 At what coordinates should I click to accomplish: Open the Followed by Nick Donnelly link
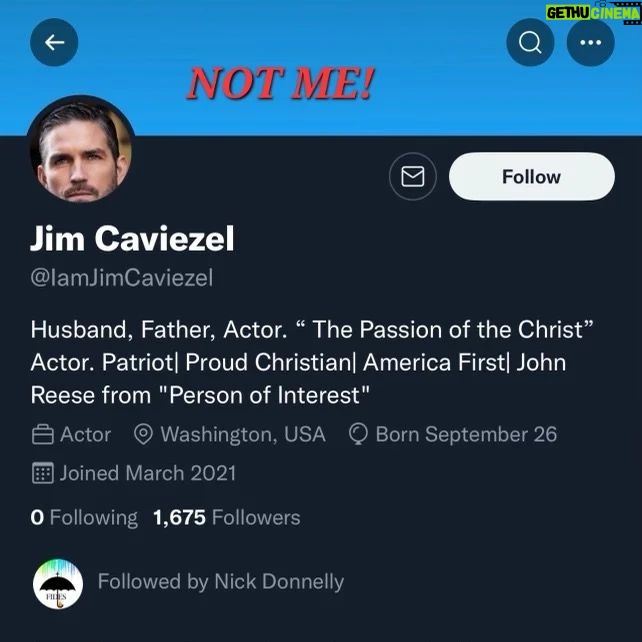[x=220, y=581]
